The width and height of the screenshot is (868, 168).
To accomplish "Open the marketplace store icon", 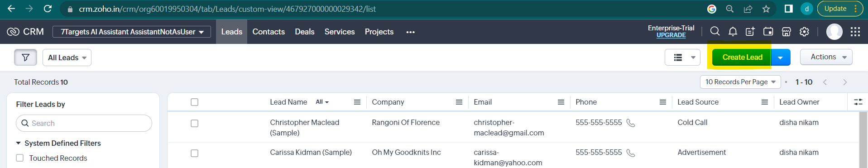I will pos(786,31).
